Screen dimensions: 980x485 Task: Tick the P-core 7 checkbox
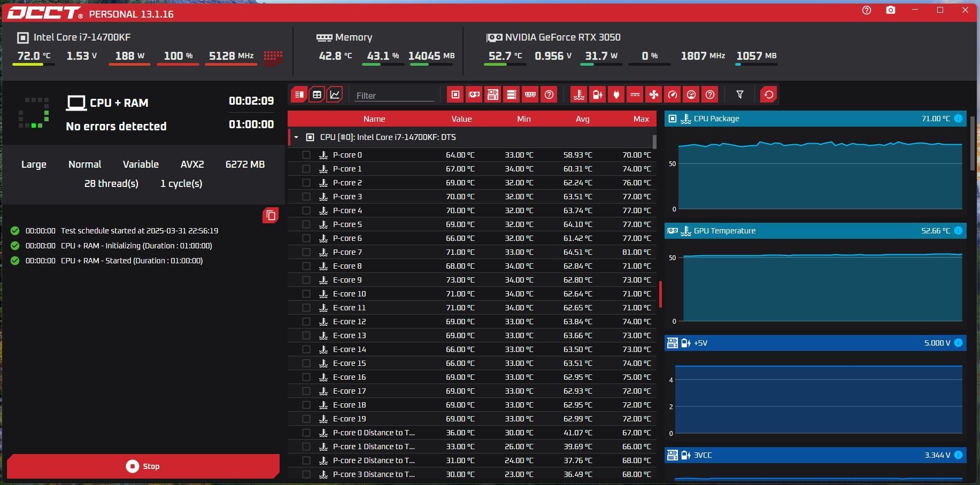coord(306,252)
